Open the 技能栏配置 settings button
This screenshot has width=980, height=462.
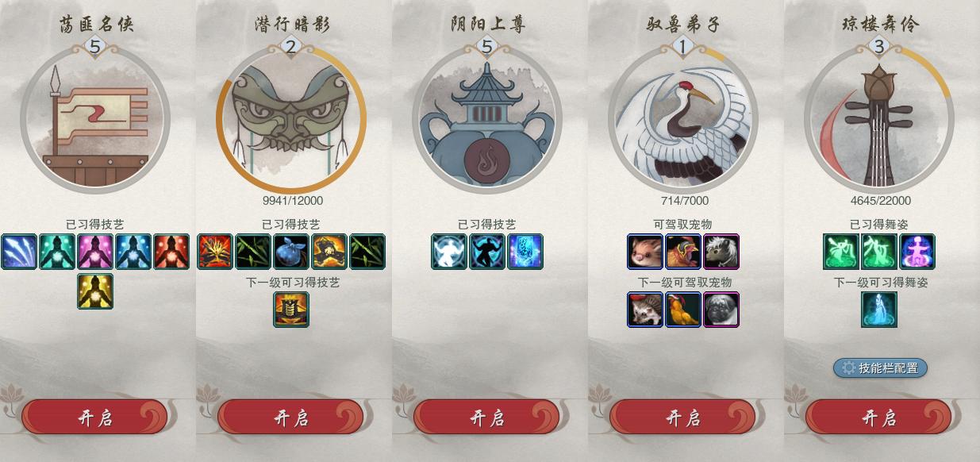880,368
